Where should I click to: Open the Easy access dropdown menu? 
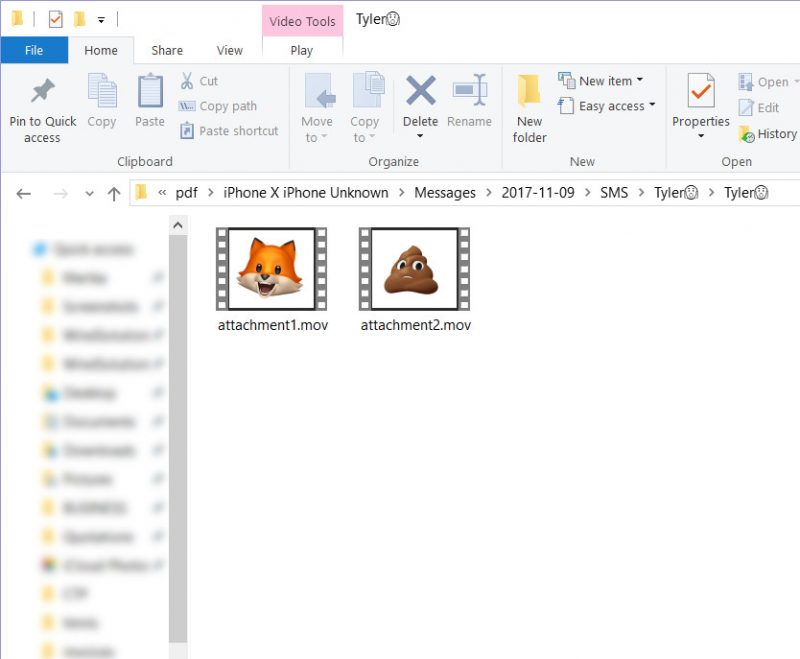pyautogui.click(x=604, y=106)
